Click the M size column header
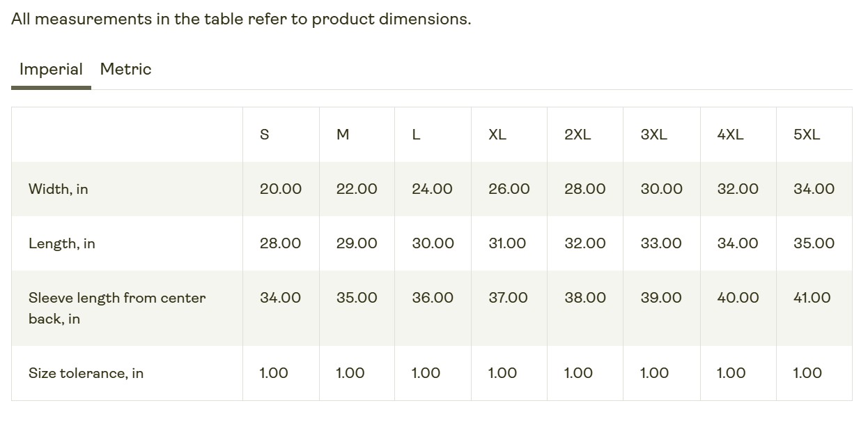 point(343,135)
